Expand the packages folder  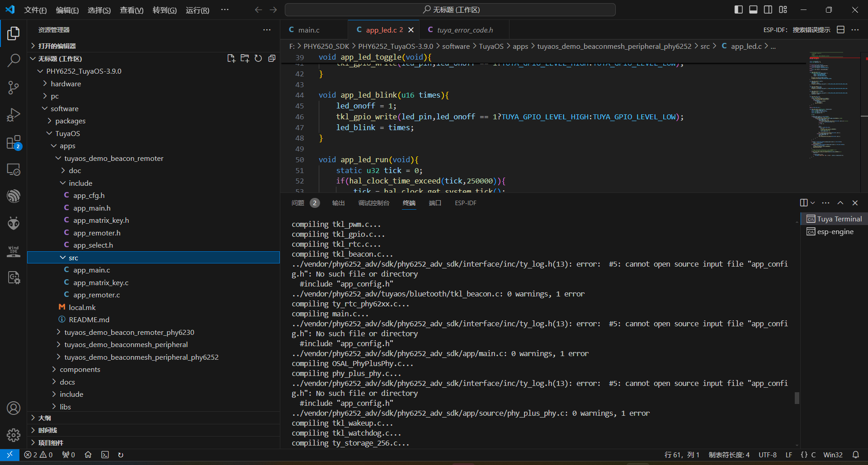pos(153,121)
